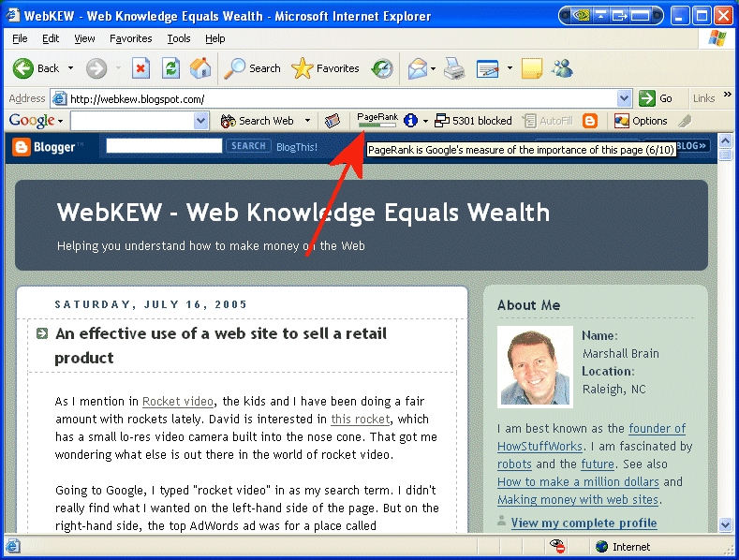Click the Internet zone globe icon
Viewport: 739px width, 560px height.
click(x=601, y=546)
